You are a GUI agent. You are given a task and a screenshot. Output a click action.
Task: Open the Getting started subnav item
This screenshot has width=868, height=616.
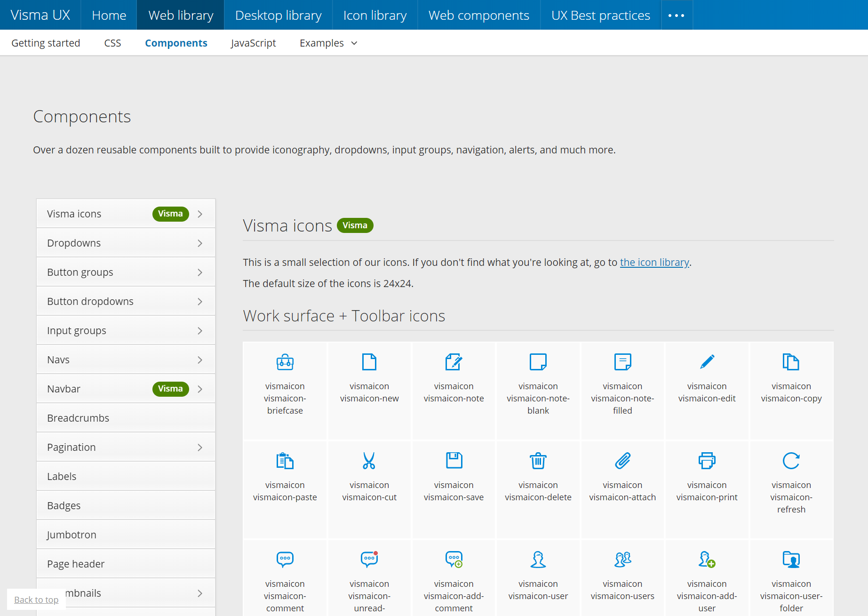(46, 43)
